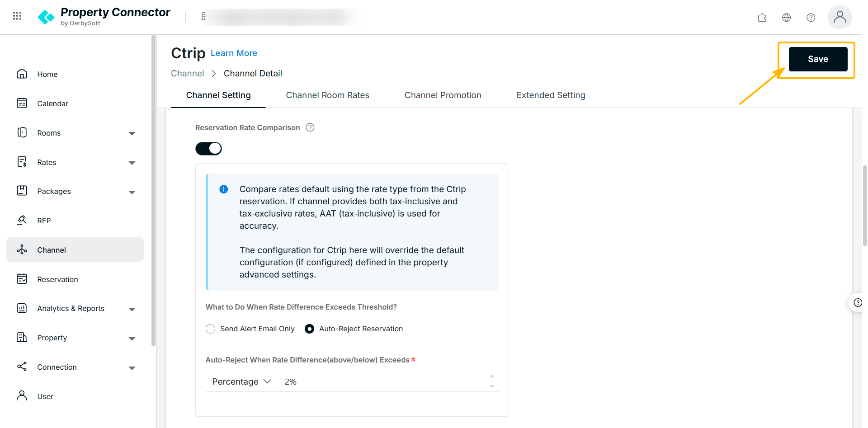This screenshot has width=868, height=428.
Task: Click the Property Connector logo
Action: coord(104,17)
